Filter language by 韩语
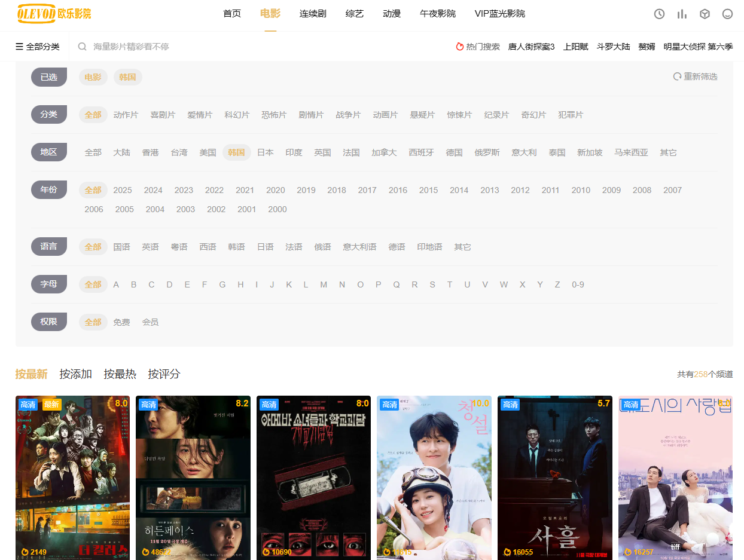This screenshot has width=744, height=560. coord(236,247)
